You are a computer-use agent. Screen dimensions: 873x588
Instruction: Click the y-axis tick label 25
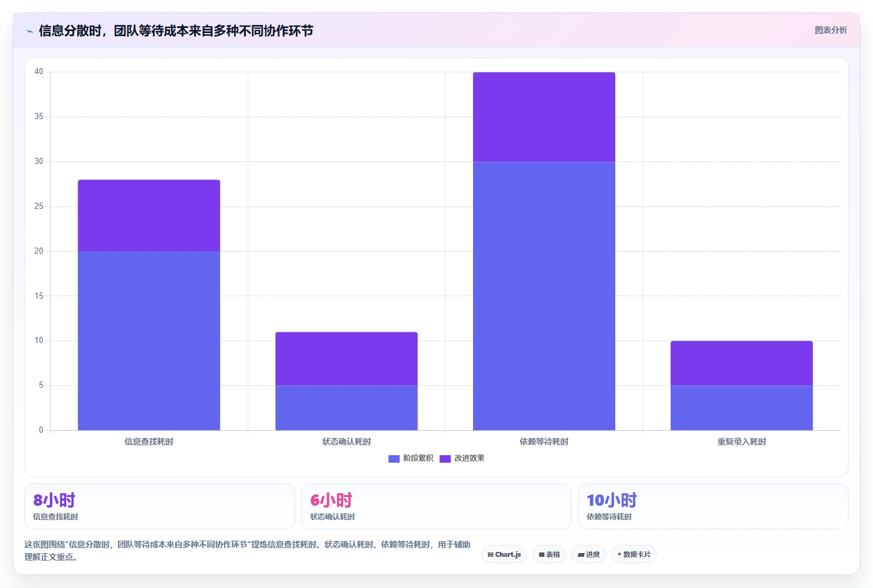(39, 206)
